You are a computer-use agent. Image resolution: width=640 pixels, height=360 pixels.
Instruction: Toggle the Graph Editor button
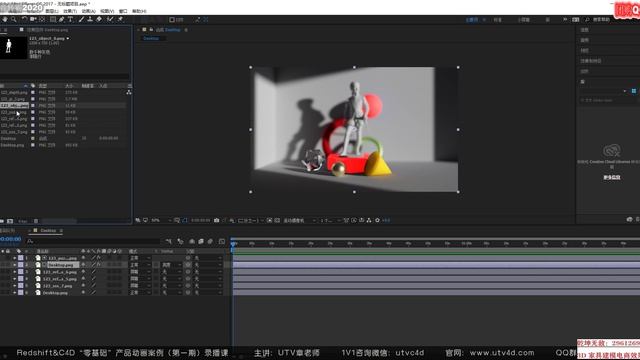222,241
